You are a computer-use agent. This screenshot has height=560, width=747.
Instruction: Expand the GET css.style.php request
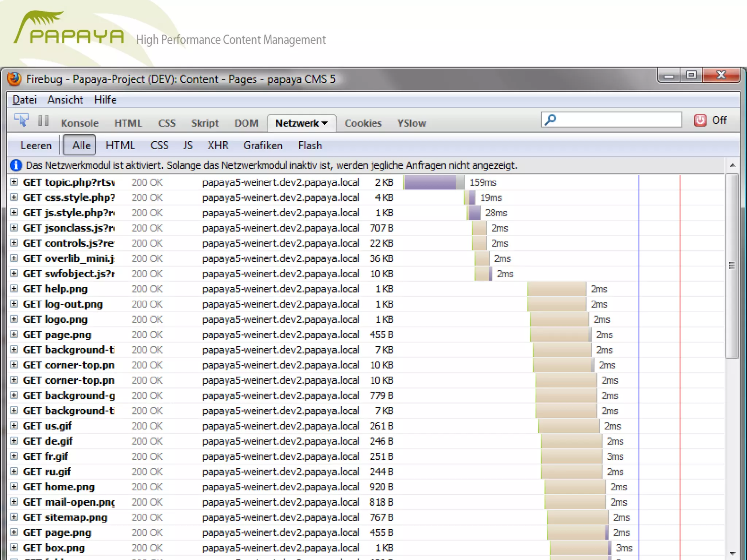(x=14, y=197)
